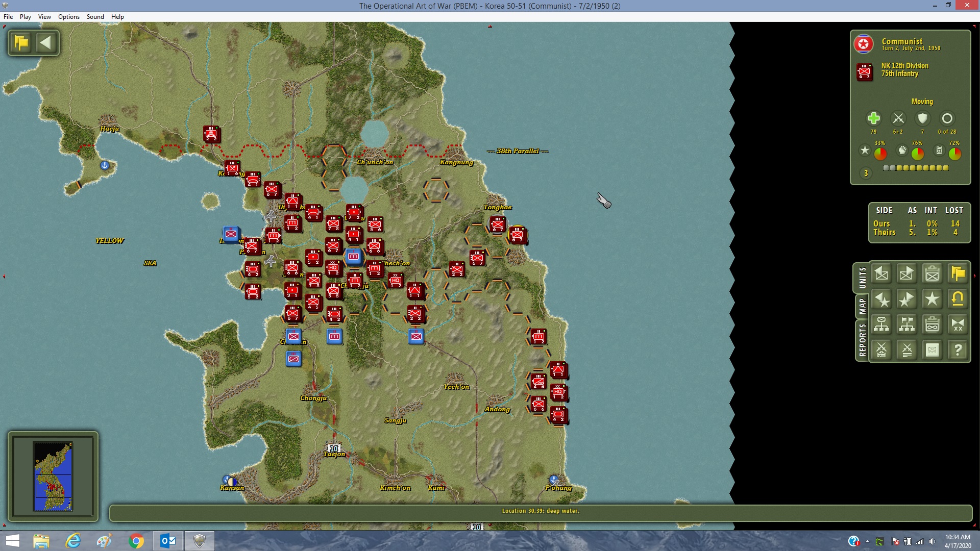Open the question mark help button
980x551 pixels.
tap(958, 350)
